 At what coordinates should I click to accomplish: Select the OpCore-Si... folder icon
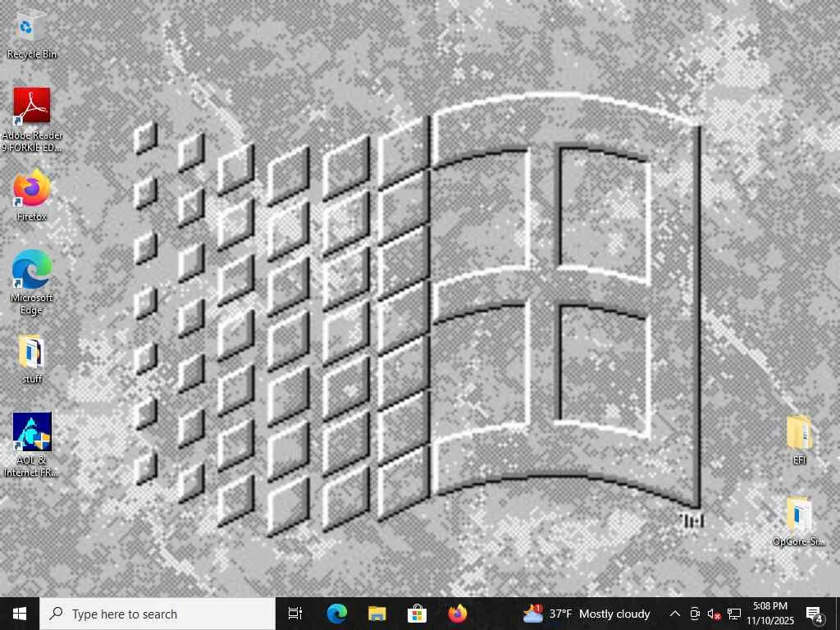click(x=798, y=521)
